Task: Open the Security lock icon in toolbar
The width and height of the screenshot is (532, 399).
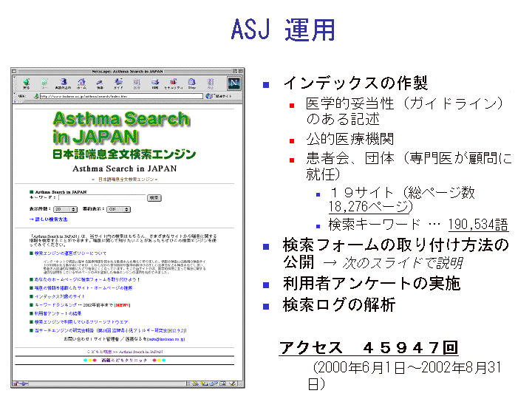Action: 173,83
